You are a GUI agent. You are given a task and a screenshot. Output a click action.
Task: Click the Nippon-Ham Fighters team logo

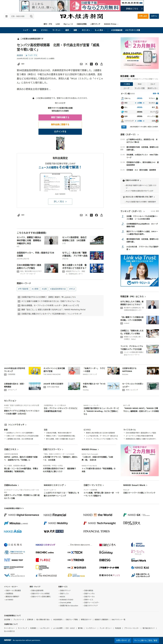122,98
